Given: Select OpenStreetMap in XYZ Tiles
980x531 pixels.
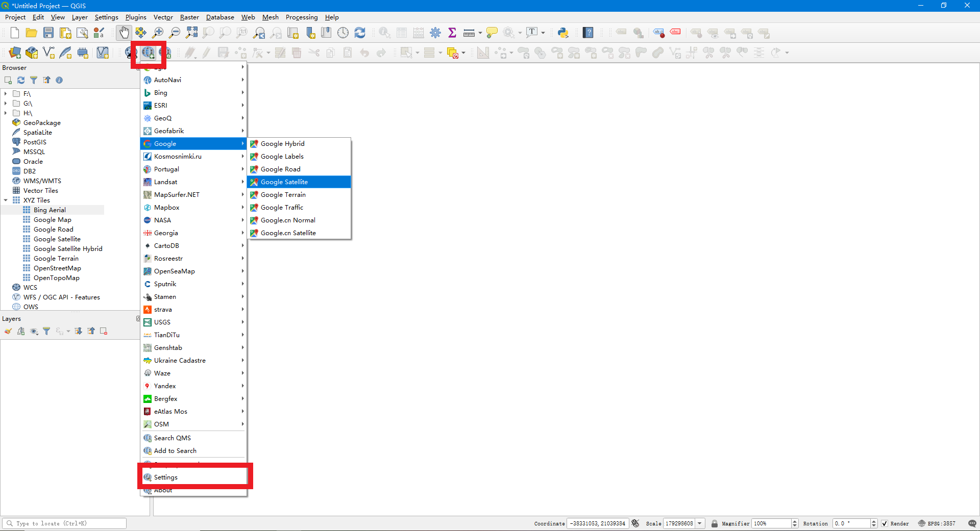Looking at the screenshot, I should click(57, 268).
